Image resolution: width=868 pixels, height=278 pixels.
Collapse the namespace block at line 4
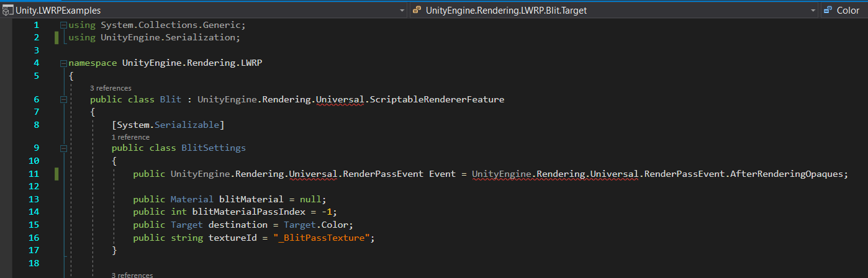63,63
